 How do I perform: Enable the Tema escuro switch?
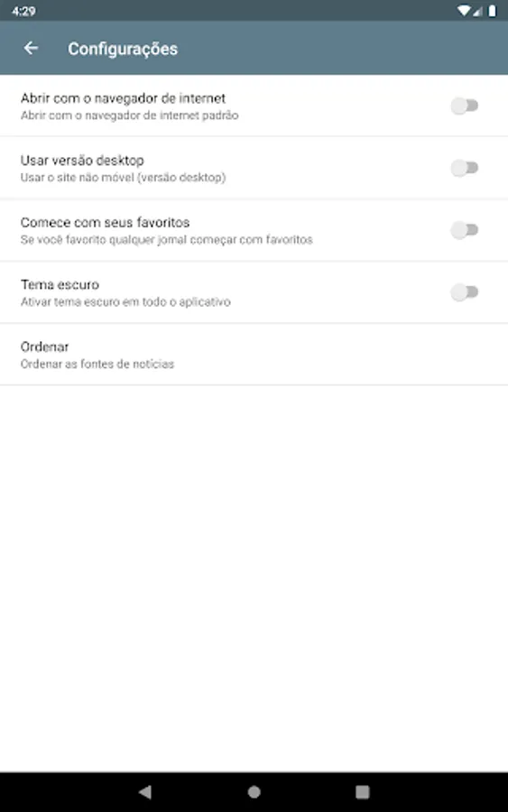pyautogui.click(x=465, y=292)
